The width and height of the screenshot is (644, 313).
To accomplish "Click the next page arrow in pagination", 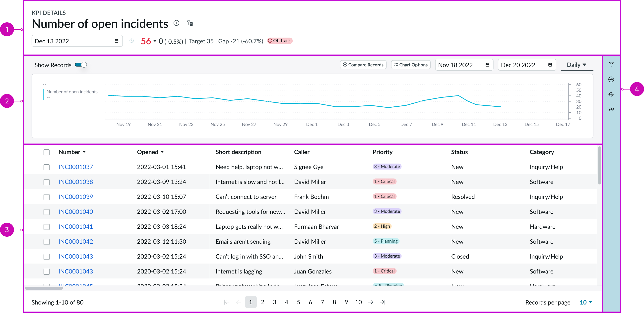I will [370, 302].
